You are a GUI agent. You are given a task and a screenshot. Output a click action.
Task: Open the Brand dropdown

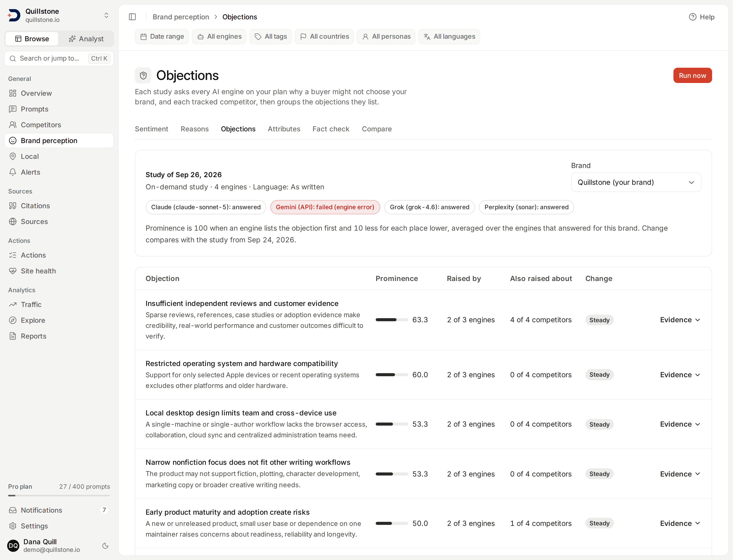pos(636,182)
